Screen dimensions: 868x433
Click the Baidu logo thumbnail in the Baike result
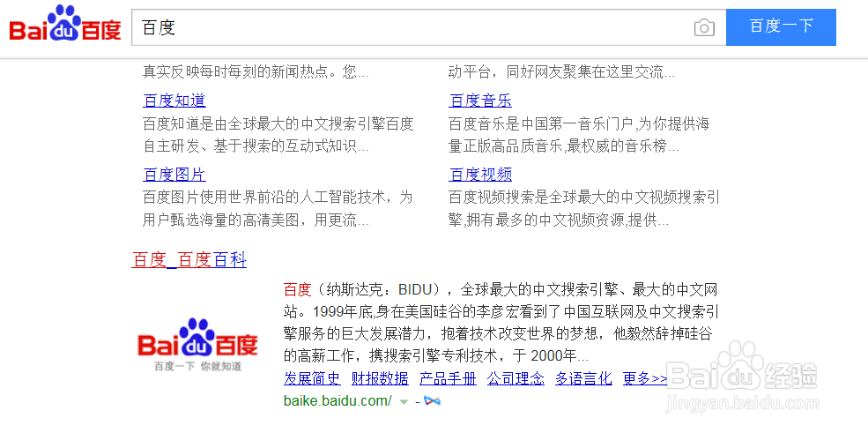[x=197, y=344]
